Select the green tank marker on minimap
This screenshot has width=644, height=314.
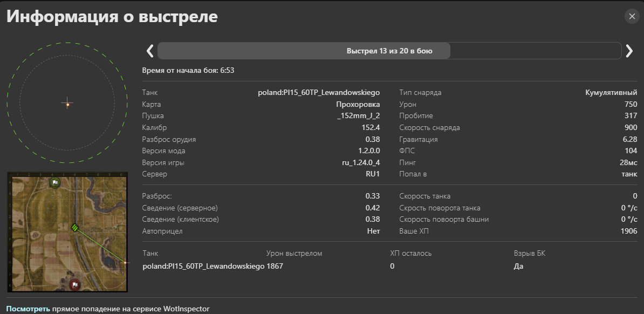76,228
